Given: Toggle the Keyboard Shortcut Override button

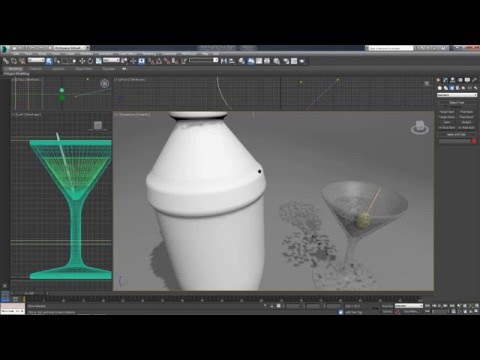Looking at the screenshot, I should click(x=141, y=61).
